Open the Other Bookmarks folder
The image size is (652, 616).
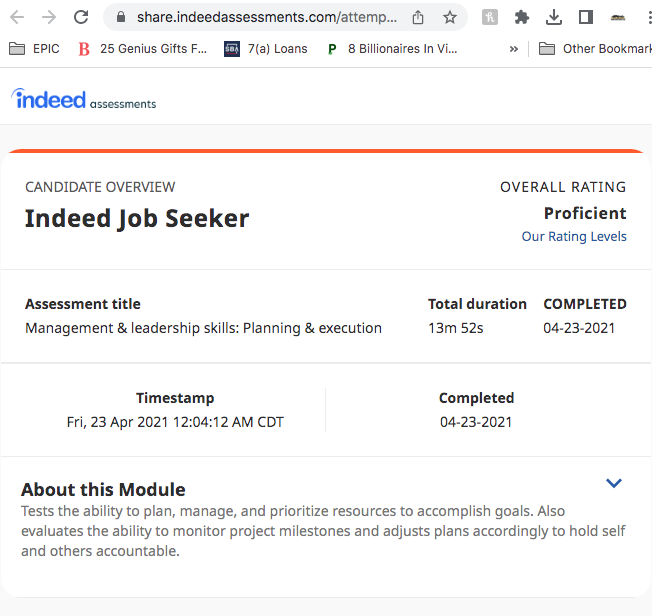tap(595, 49)
